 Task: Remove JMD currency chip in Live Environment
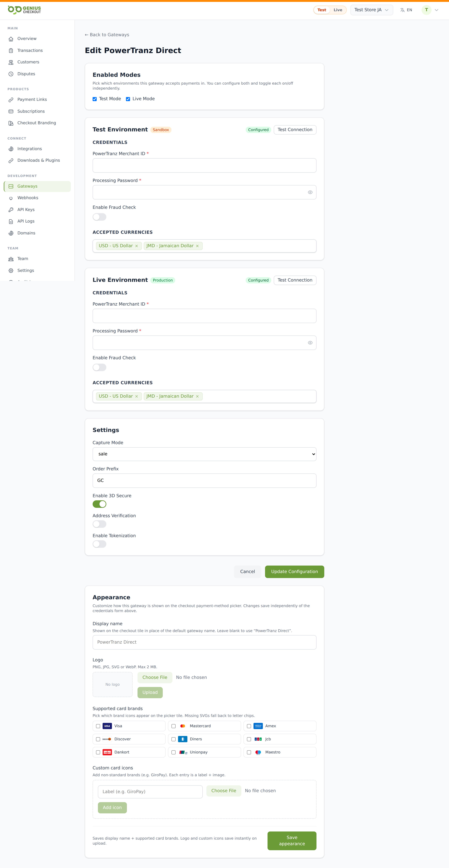197,396
